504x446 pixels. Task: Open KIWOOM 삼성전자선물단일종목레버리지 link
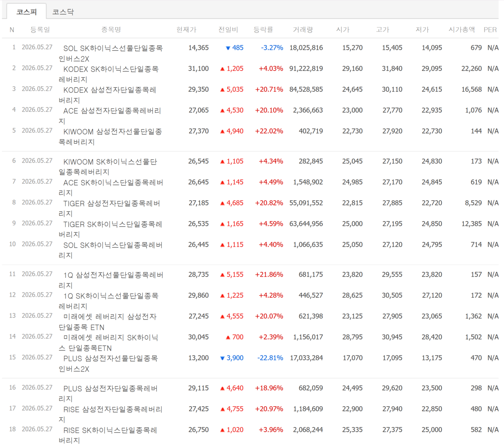pos(110,137)
